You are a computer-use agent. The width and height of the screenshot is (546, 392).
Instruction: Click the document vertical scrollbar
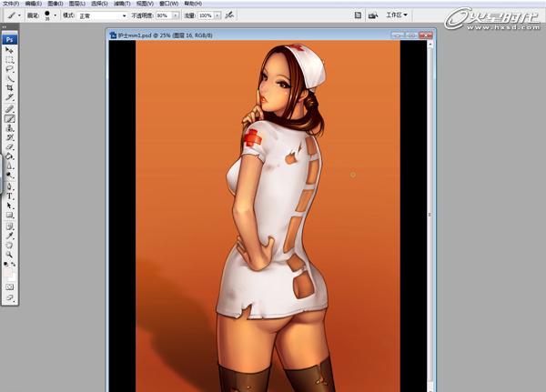(x=430, y=216)
